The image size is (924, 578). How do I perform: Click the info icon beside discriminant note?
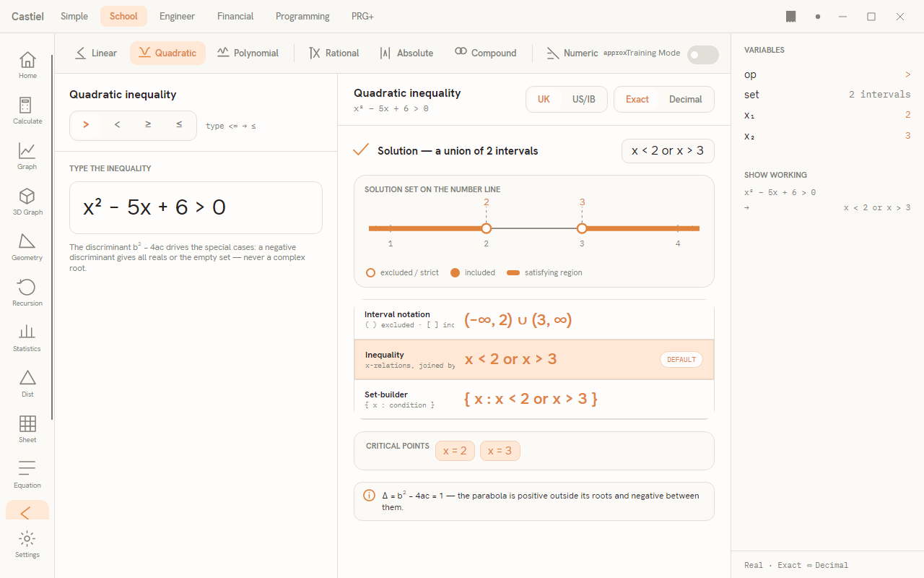coord(369,496)
